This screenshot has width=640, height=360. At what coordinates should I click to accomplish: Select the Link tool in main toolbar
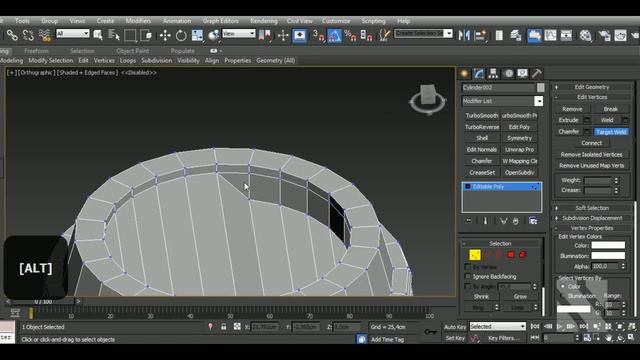[12, 36]
